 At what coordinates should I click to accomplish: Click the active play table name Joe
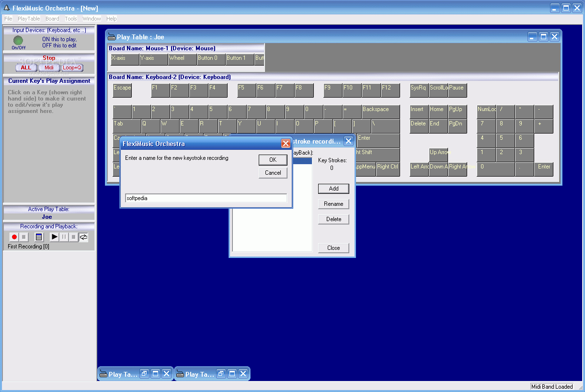coord(47,217)
